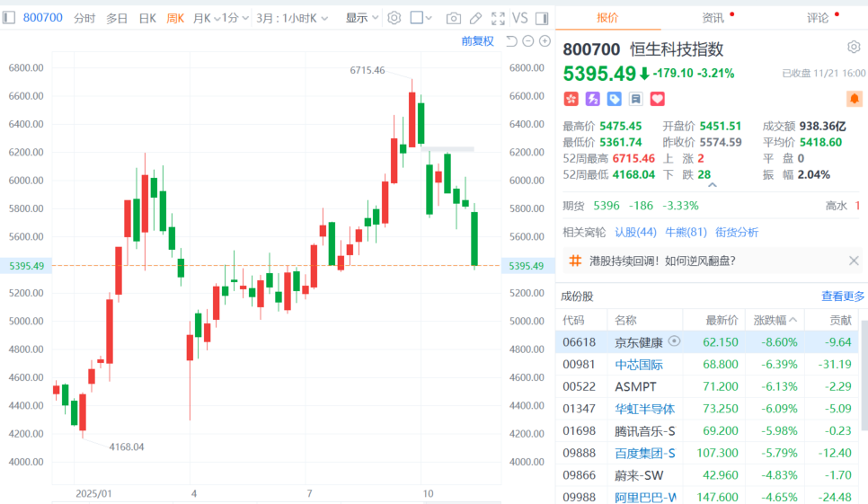Screen dimensions: 868x504
Task: Select 蔚来-SW constituent row
Action: [x=707, y=475]
